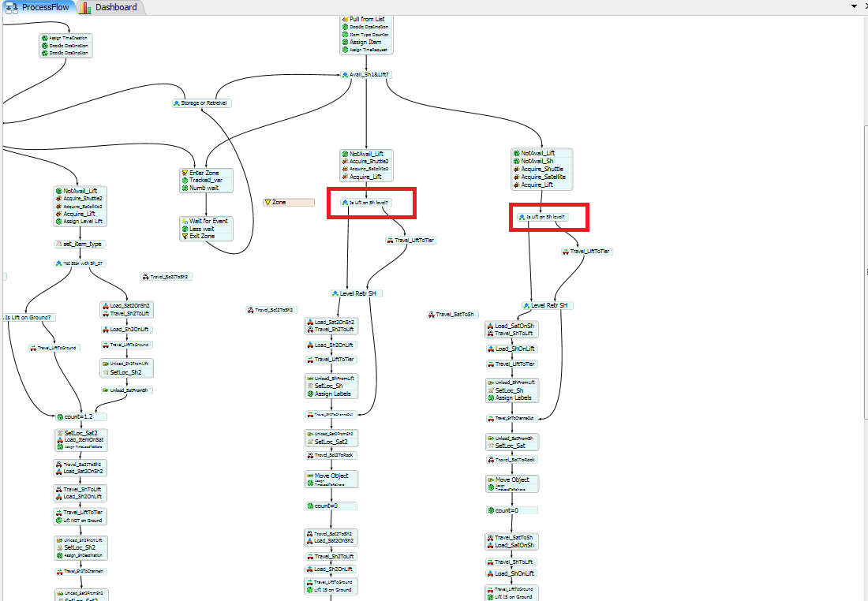Viewport: 868px width, 601px height.
Task: Click the Numb wait activity
Action: [x=205, y=188]
